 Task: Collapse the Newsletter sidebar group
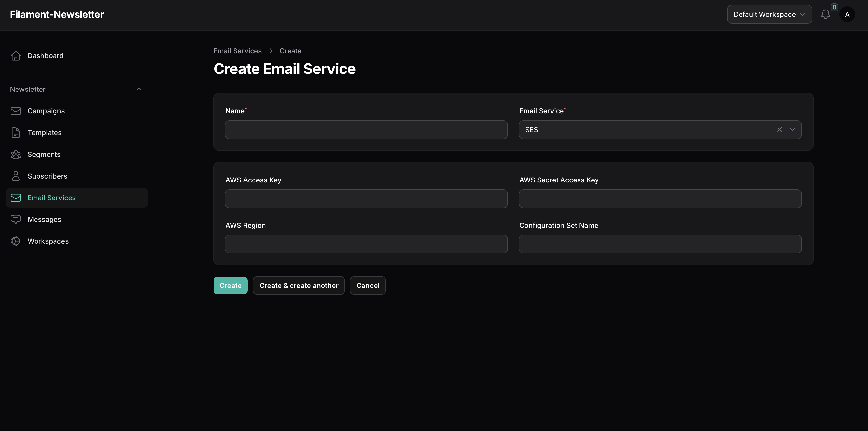tap(139, 89)
